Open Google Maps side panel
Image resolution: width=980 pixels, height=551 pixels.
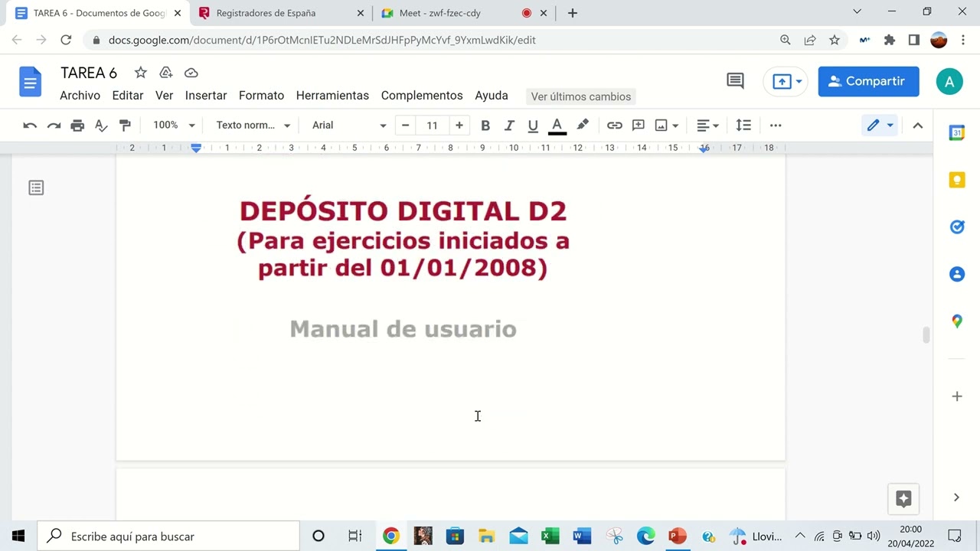coord(957,321)
